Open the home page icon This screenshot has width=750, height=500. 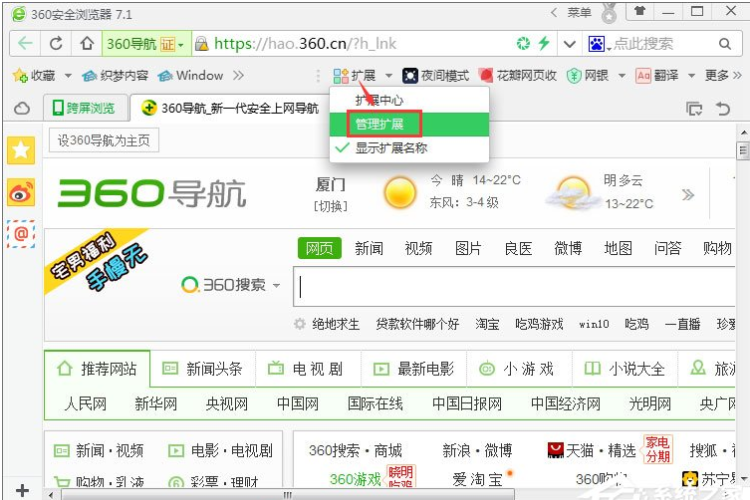87,44
